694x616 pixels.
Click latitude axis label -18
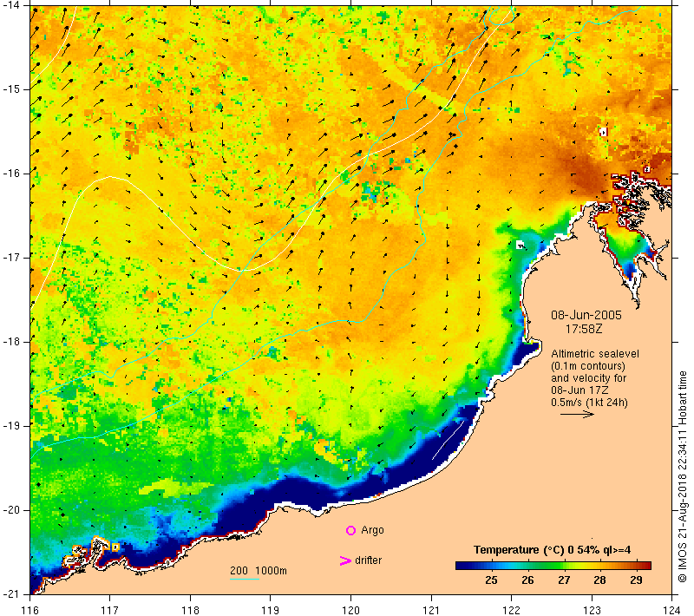point(12,342)
